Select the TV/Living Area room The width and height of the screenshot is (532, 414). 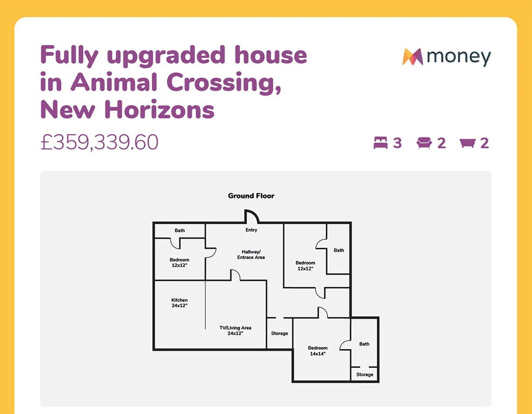coord(235,330)
